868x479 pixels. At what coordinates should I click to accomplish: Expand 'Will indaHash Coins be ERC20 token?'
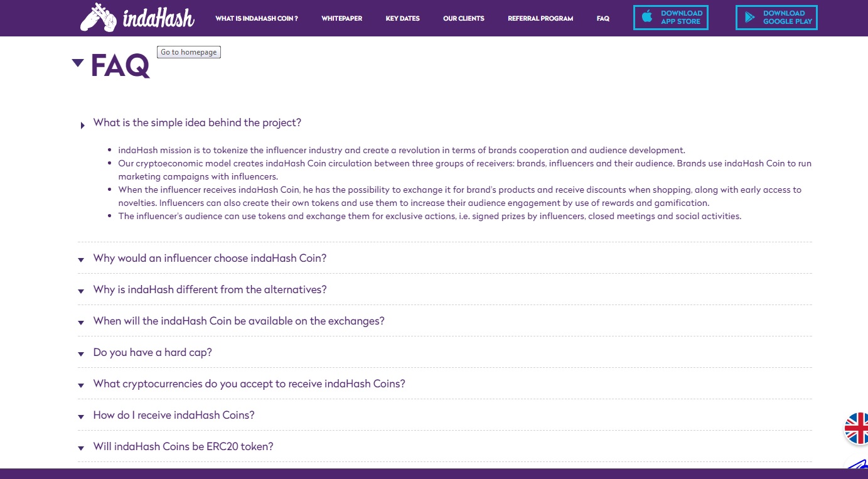(x=183, y=446)
